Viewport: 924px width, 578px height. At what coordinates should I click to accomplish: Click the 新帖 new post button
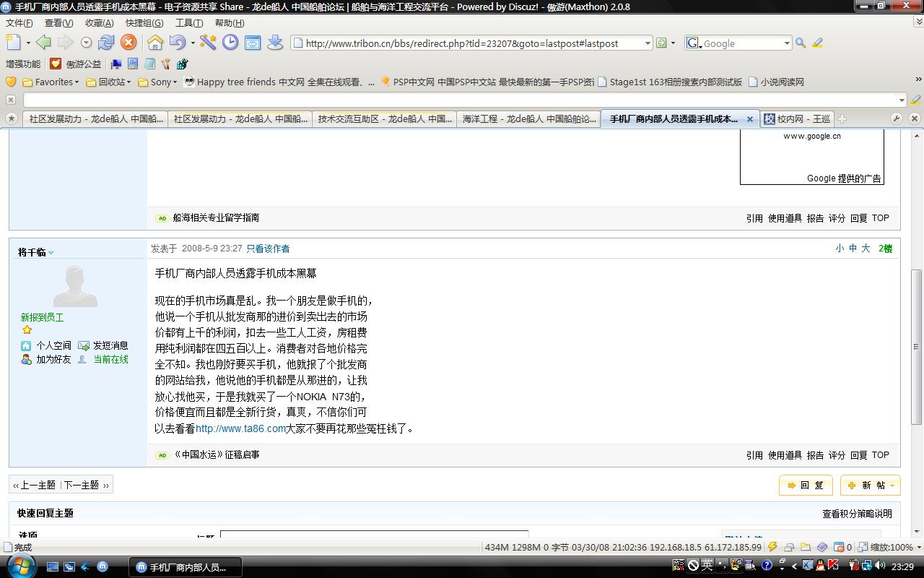click(870, 486)
